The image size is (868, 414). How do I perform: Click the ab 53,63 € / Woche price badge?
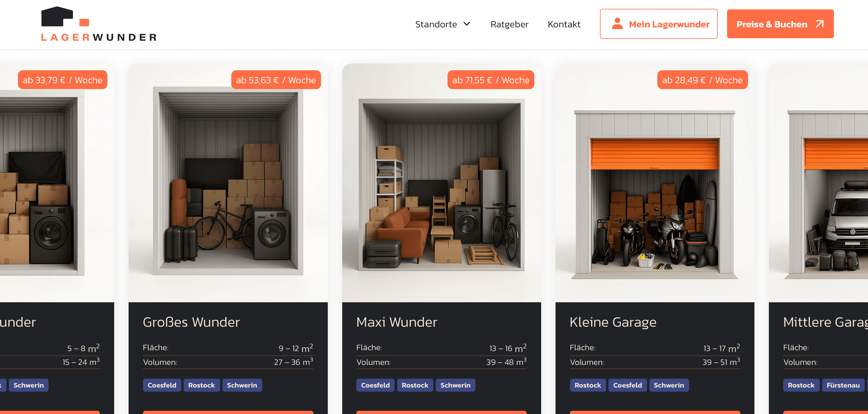pos(276,80)
